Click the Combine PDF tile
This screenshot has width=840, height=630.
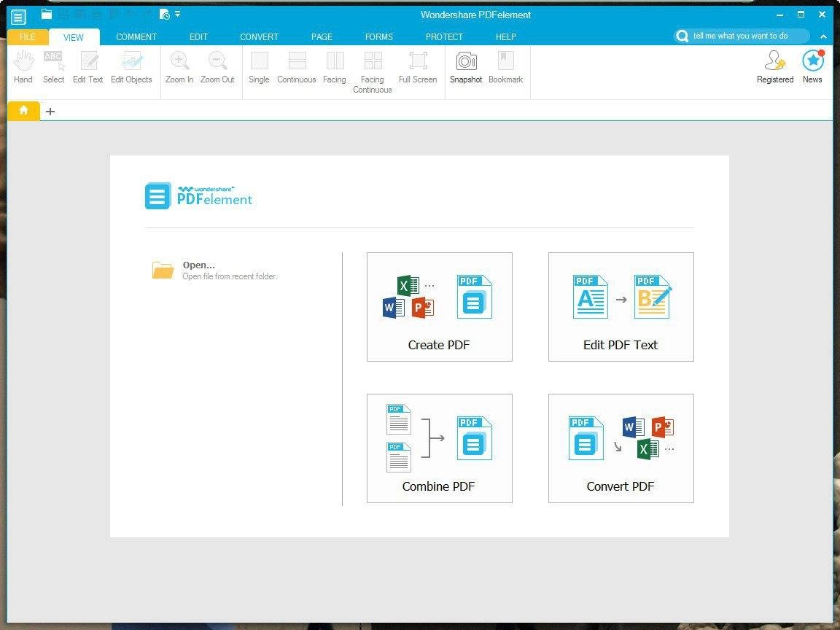pos(439,448)
